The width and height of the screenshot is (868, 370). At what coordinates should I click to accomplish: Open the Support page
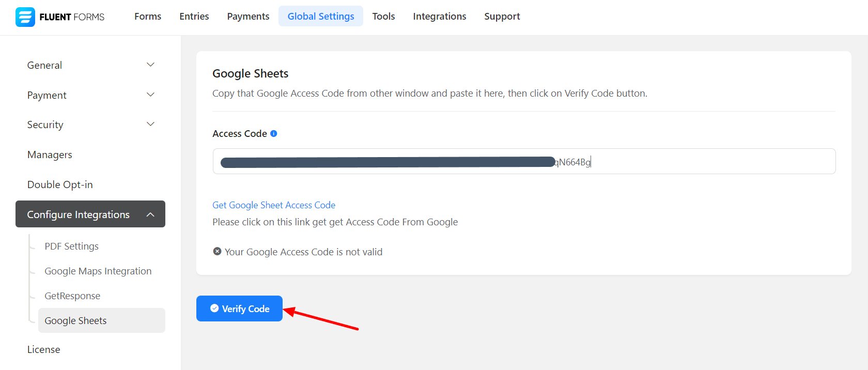click(502, 17)
